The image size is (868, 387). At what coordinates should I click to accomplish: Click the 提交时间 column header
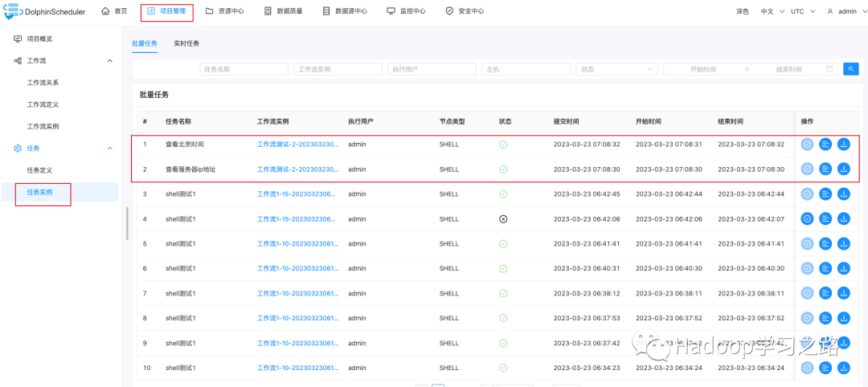click(x=567, y=121)
